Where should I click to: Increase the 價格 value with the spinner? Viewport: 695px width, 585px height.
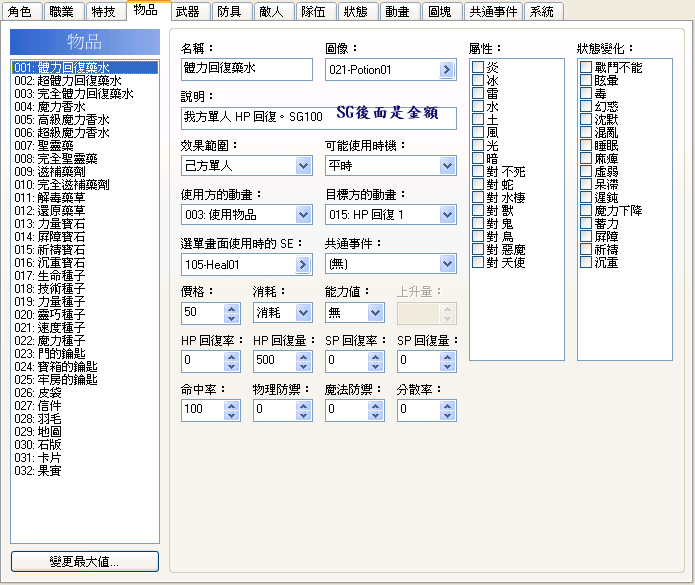point(231,308)
